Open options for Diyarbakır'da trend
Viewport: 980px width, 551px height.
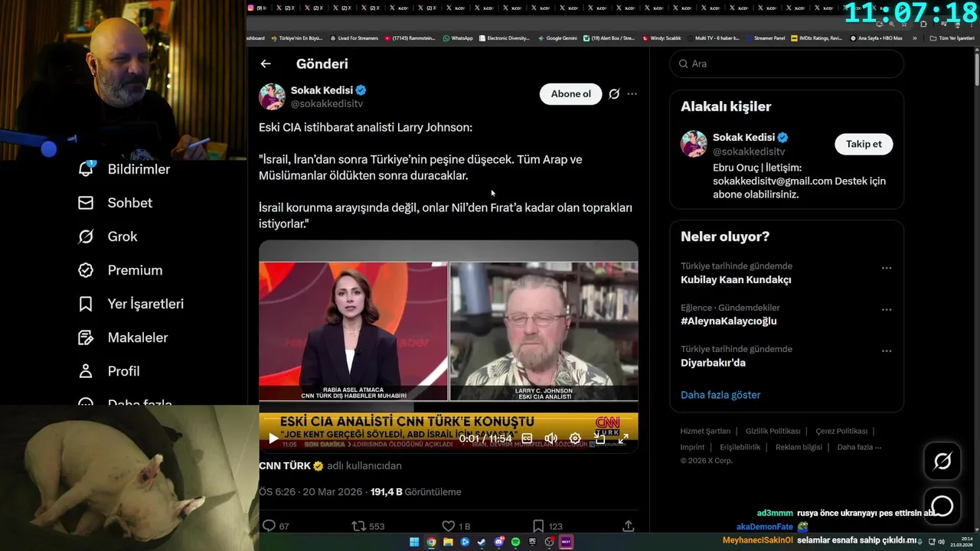pyautogui.click(x=887, y=351)
